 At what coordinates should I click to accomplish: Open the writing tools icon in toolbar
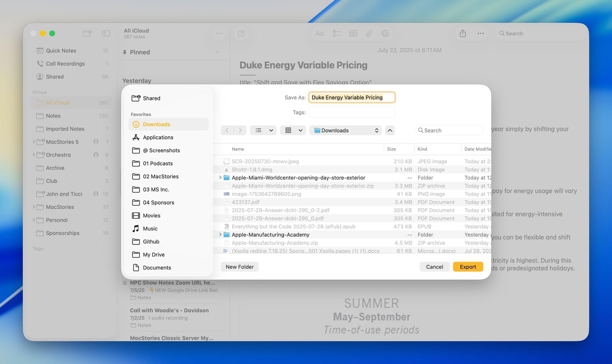pos(385,33)
